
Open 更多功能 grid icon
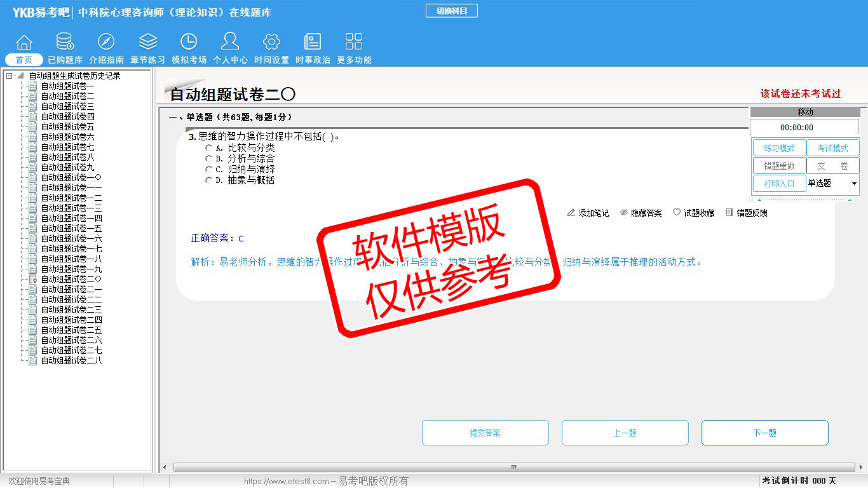point(354,43)
